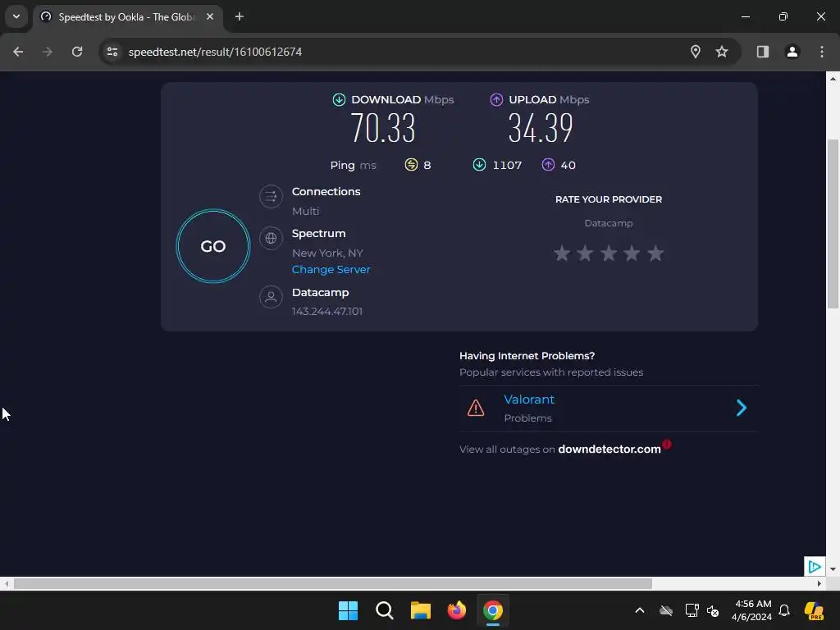This screenshot has height=630, width=840.
Task: Open the clock showing 4:56 AM
Action: pyautogui.click(x=751, y=610)
